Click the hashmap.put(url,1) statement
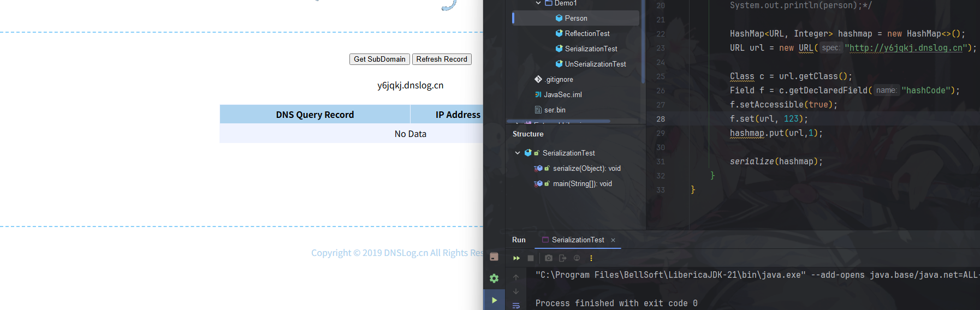This screenshot has height=310, width=980. [776, 133]
